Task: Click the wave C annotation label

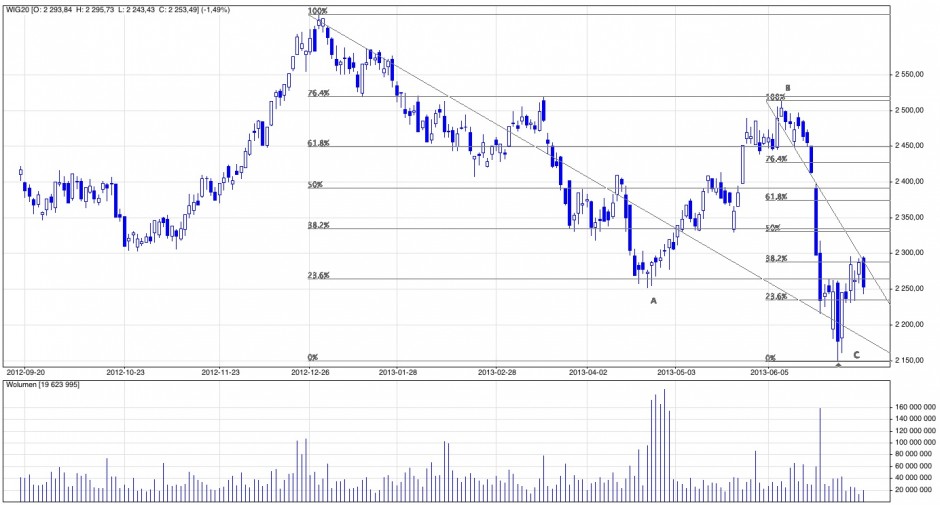Action: coord(856,353)
